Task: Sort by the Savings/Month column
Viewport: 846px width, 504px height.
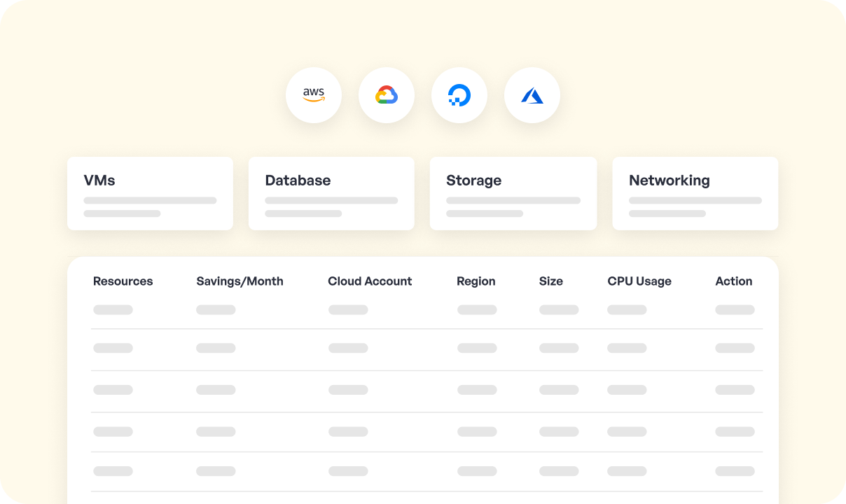Action: [x=240, y=281]
